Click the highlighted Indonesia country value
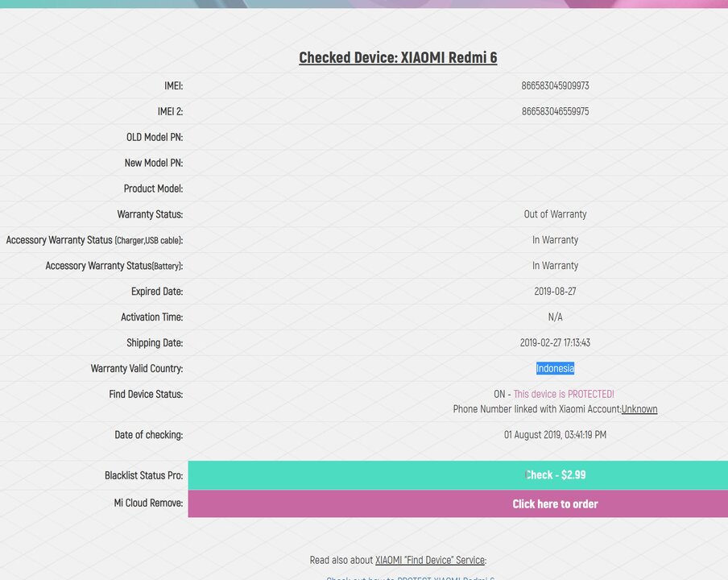728x580 pixels. pyautogui.click(x=555, y=368)
